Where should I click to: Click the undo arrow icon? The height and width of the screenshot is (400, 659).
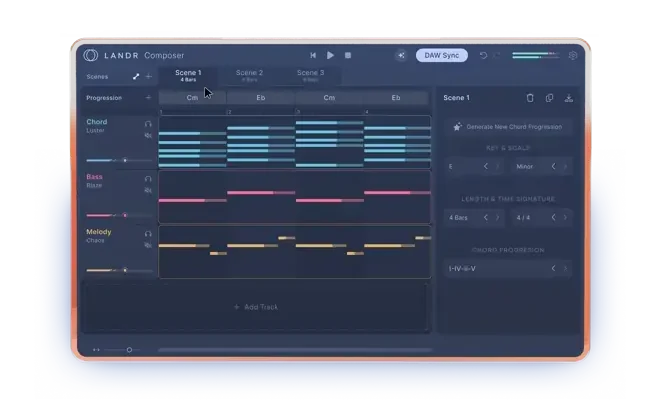click(x=484, y=56)
